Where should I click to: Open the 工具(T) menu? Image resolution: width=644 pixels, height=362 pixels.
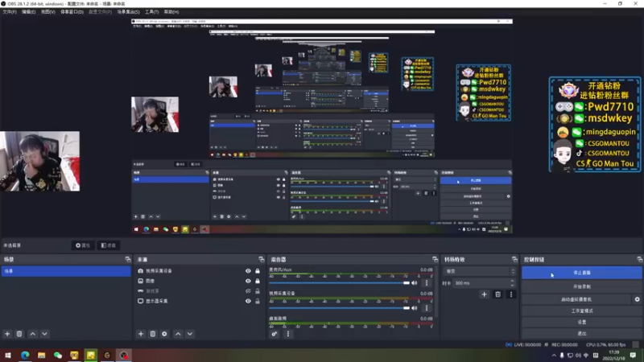click(151, 12)
